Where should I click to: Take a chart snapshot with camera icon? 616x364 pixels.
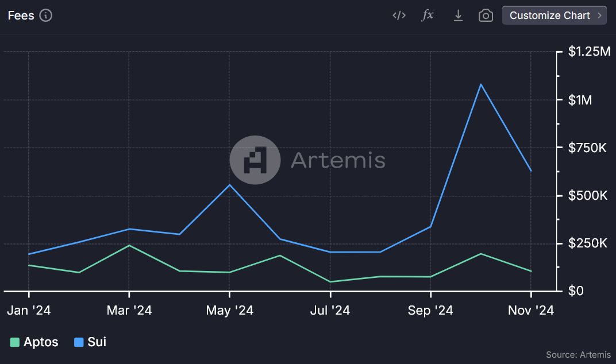tap(486, 16)
